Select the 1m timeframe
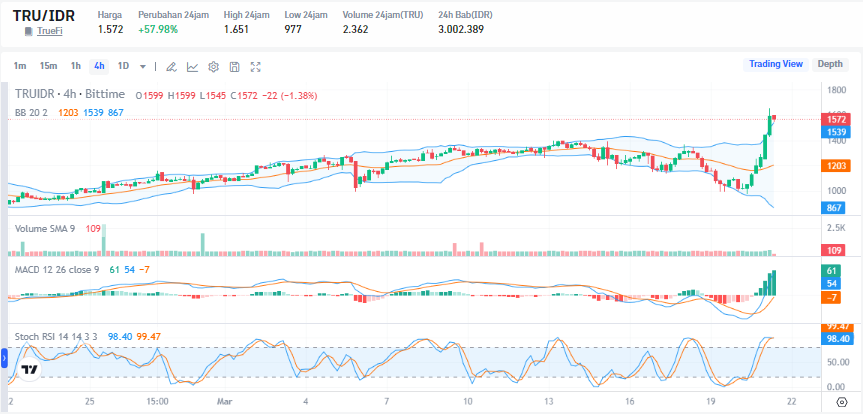Screen dimensions: 863x414 20,66
